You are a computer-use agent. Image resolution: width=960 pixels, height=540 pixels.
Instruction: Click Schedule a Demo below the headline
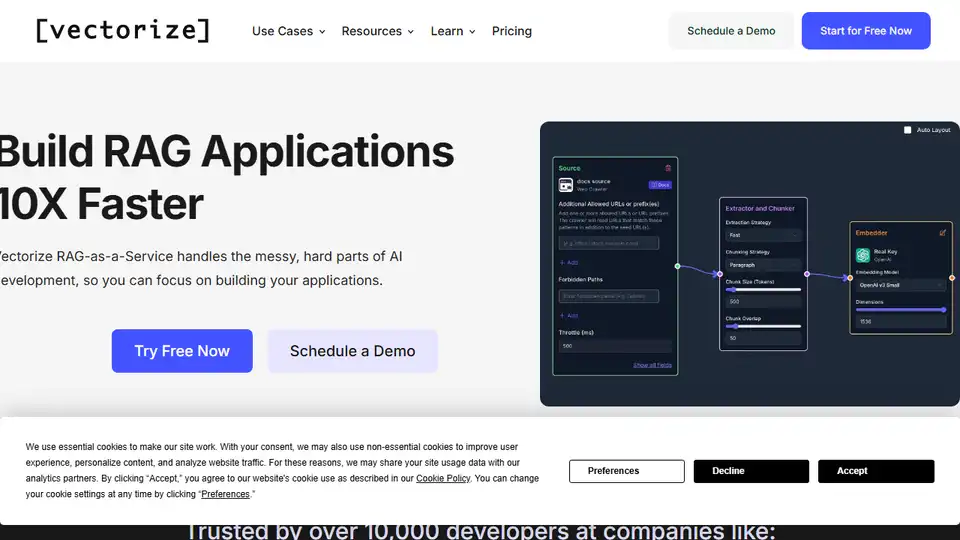tap(353, 351)
